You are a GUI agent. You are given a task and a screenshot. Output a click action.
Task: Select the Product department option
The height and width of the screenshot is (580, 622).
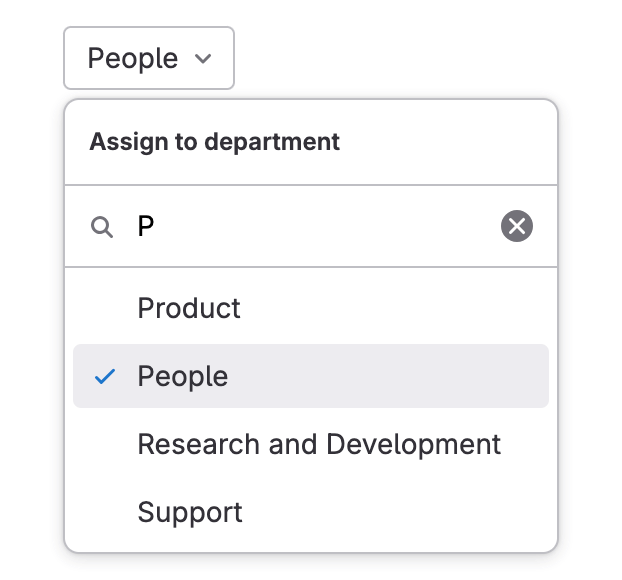(189, 308)
